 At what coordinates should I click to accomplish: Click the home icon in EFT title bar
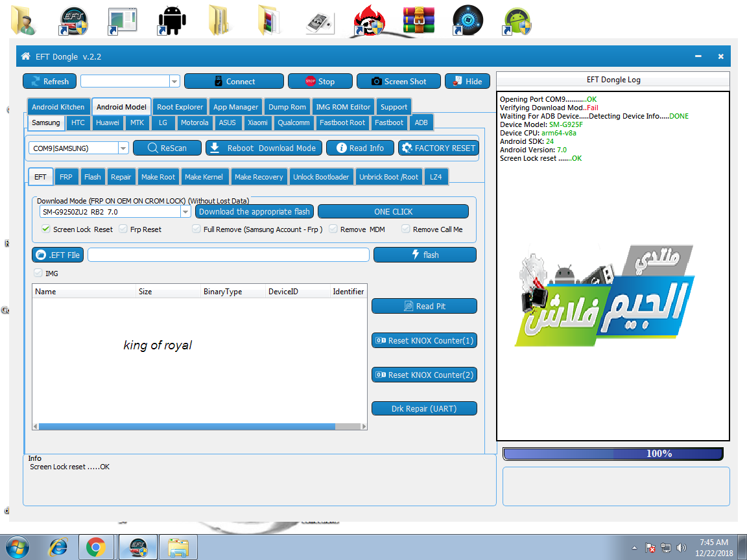tap(26, 56)
